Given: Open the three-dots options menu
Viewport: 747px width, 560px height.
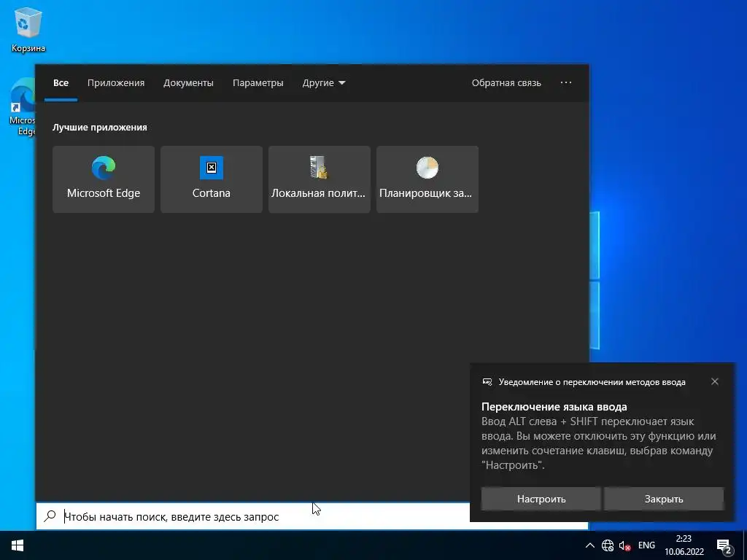Looking at the screenshot, I should click(566, 83).
